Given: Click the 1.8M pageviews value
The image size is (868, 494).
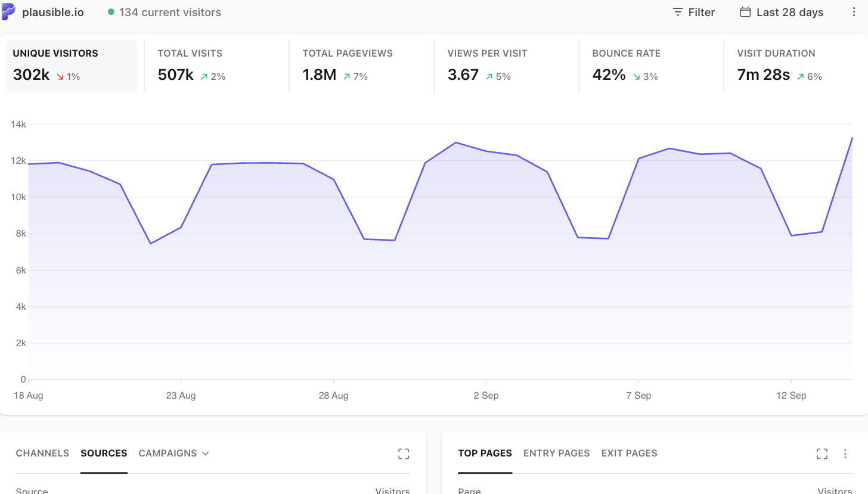Looking at the screenshot, I should point(320,75).
